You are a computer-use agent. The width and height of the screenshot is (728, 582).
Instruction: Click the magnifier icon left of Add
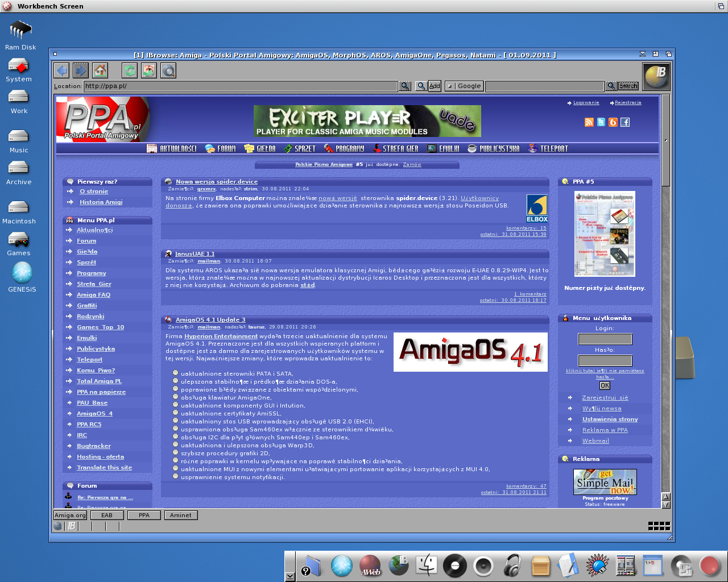[421, 86]
